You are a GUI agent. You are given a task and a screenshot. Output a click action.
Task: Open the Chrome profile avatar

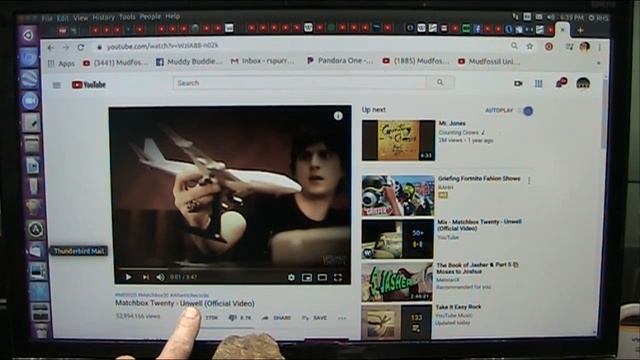[584, 47]
